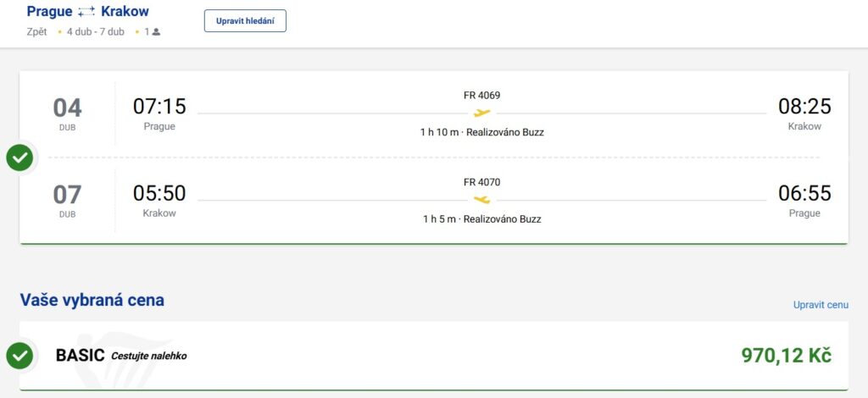
Task: Click the round-trip arrows icon between Prague and Krakow
Action: point(86,12)
